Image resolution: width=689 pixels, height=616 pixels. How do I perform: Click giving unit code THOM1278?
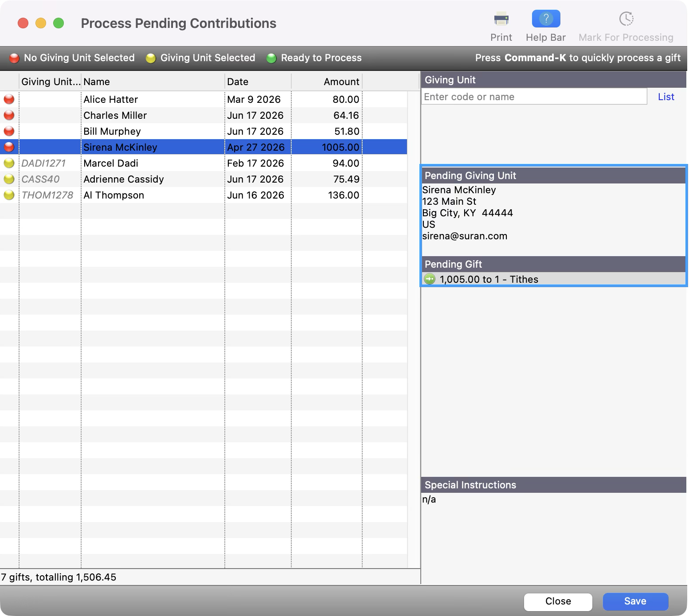[47, 195]
